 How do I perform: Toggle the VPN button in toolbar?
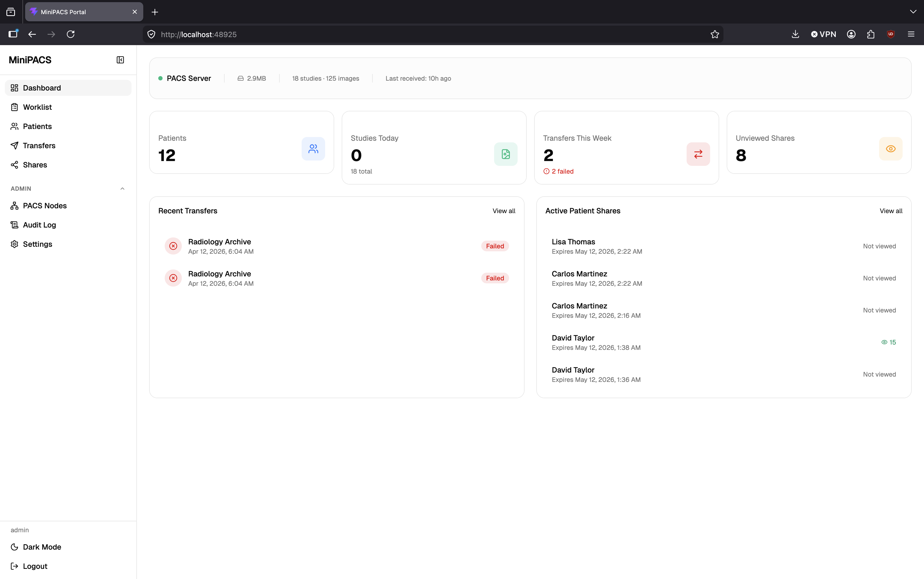click(x=823, y=34)
